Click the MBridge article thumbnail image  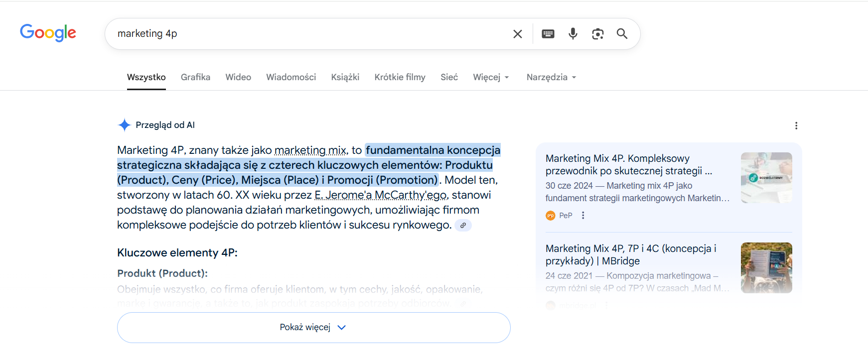click(766, 268)
